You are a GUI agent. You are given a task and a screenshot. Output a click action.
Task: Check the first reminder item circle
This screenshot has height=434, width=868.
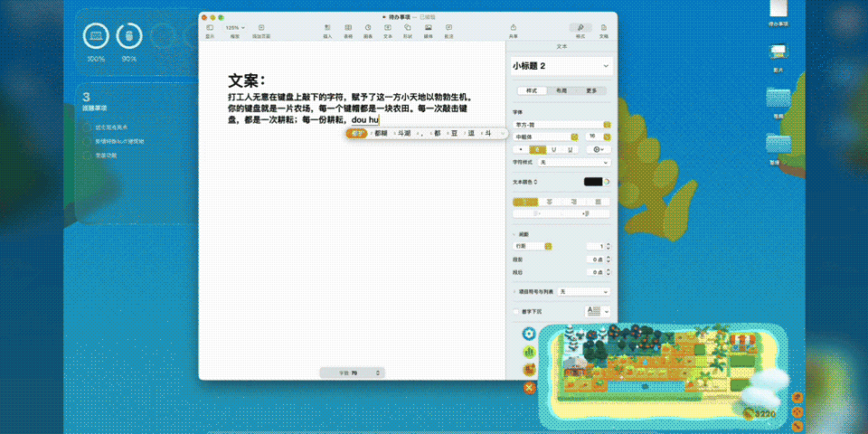pyautogui.click(x=89, y=127)
